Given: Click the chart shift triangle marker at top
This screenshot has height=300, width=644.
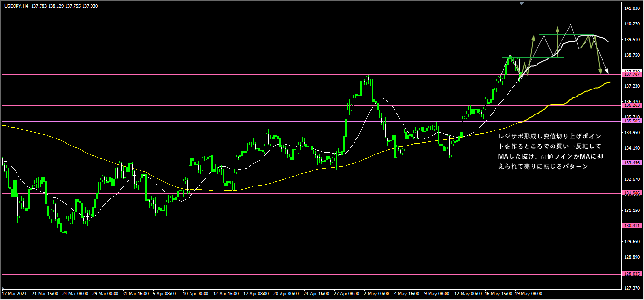Looking at the screenshot, I should 521,3.
